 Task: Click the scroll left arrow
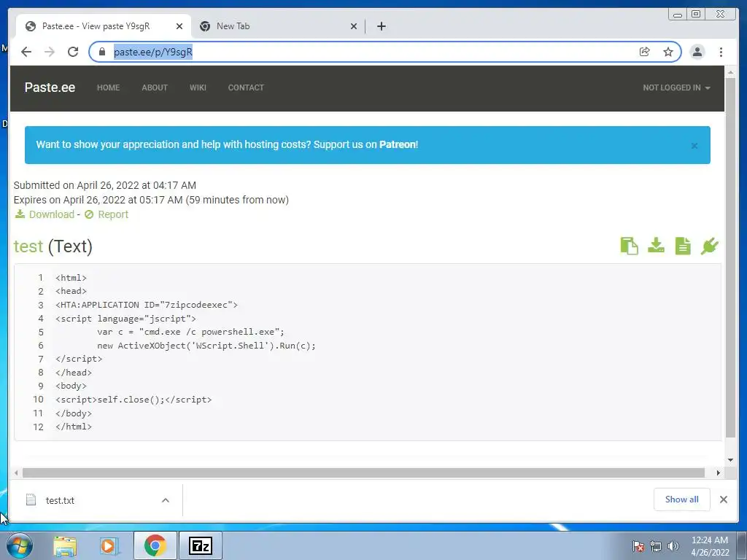tap(16, 472)
